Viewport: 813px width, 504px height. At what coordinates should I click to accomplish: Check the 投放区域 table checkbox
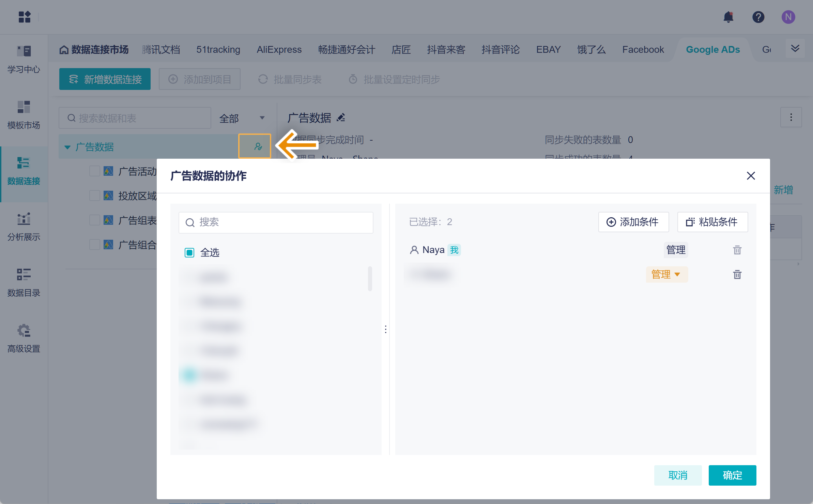(x=94, y=195)
